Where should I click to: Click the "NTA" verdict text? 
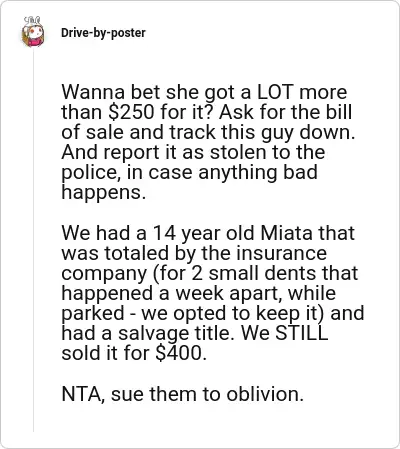coord(84,394)
